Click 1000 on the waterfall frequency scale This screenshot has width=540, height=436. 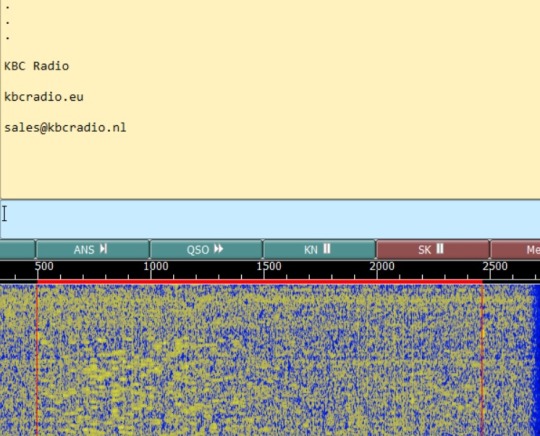click(x=156, y=266)
